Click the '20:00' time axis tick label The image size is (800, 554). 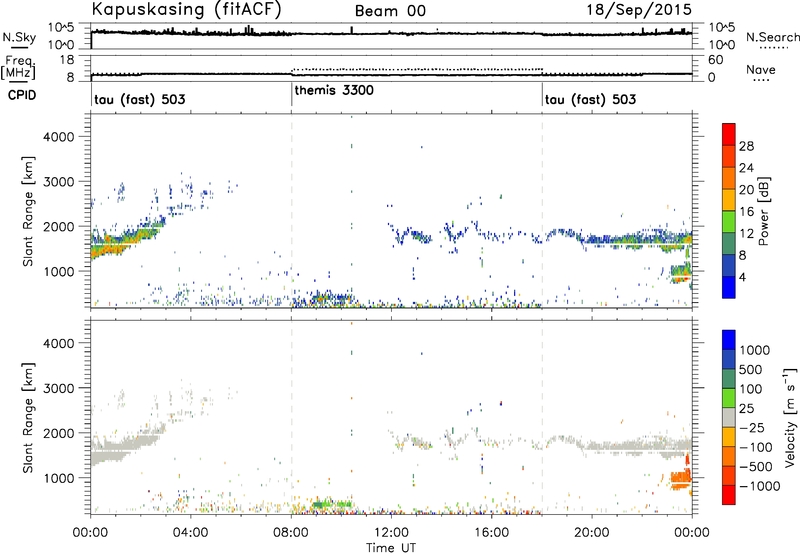[x=592, y=533]
